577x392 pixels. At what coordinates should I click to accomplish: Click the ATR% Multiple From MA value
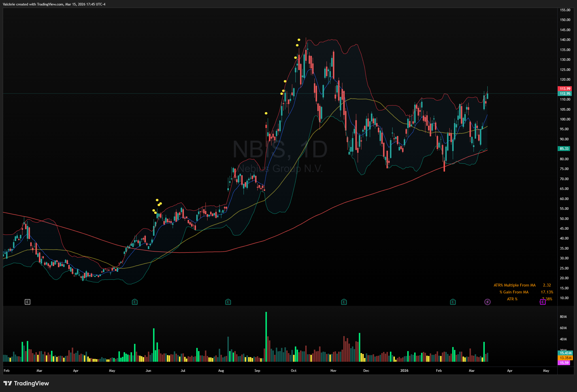[x=547, y=285]
